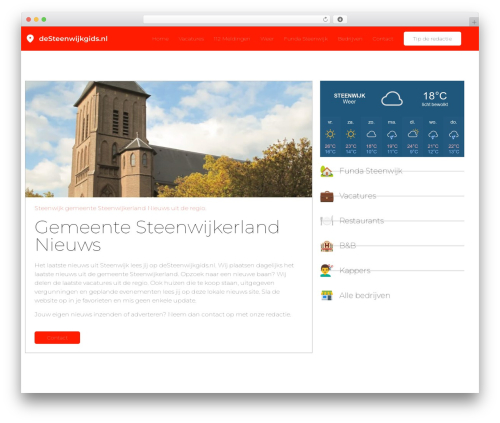Click the pink subtitle about Steenwijk gemeente
The width and height of the screenshot is (500, 423).
(x=120, y=208)
